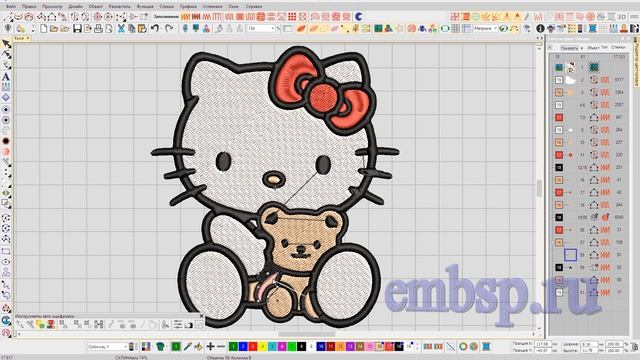Open the Объект menu
Screen dimensions: 640x360
96,7
